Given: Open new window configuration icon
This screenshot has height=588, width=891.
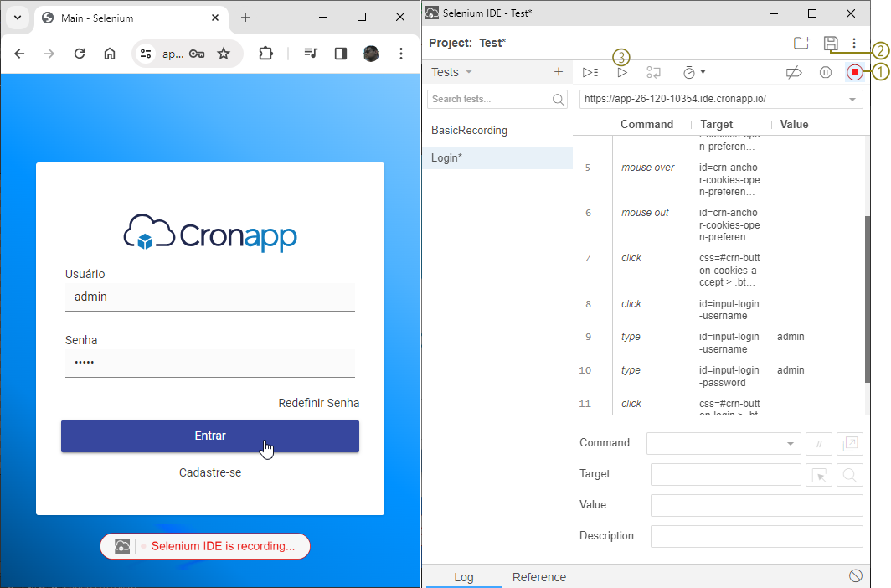Looking at the screenshot, I should pyautogui.click(x=849, y=444).
